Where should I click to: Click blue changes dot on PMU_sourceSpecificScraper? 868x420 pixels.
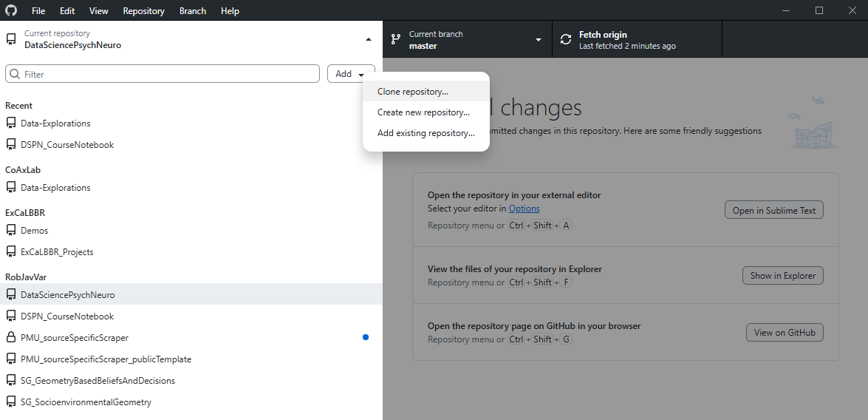(x=366, y=337)
